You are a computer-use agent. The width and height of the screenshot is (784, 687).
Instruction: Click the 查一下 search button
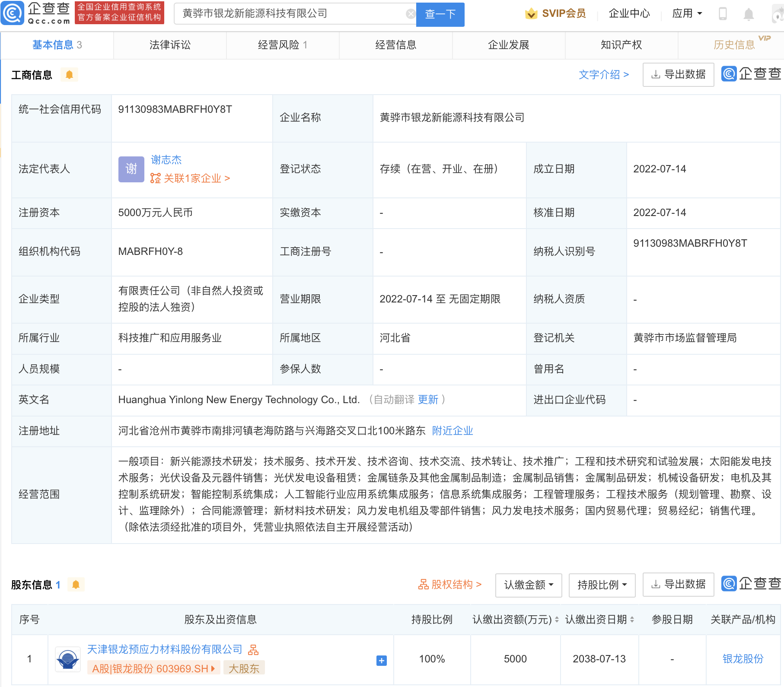tap(440, 14)
